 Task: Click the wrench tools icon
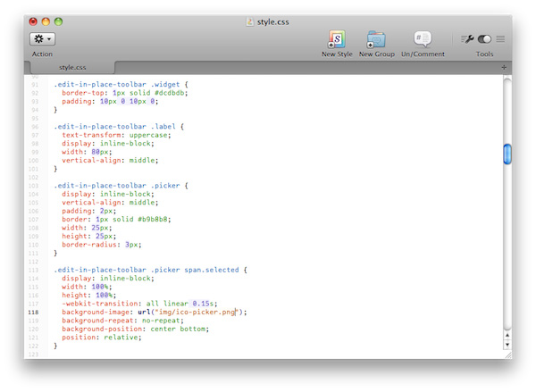click(467, 39)
